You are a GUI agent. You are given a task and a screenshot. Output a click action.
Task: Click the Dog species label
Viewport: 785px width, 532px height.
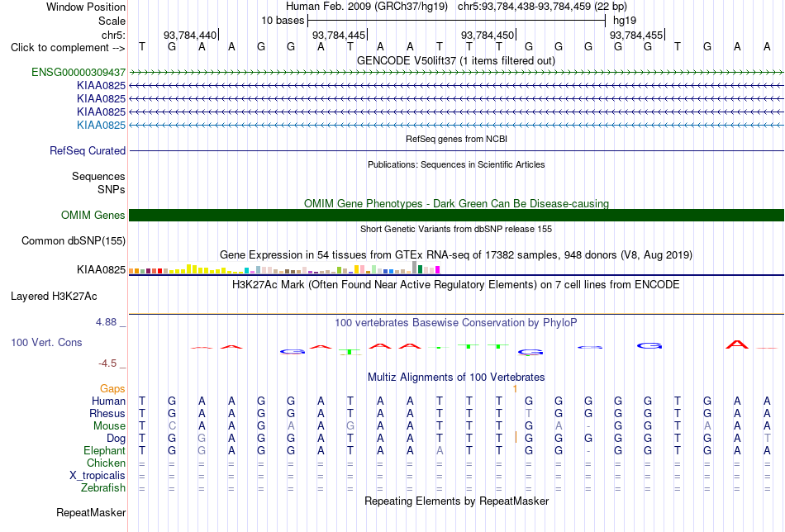(116, 439)
